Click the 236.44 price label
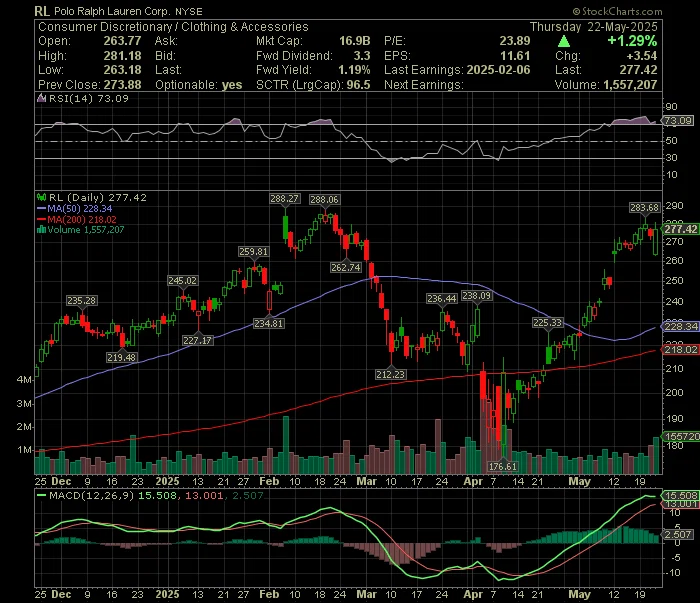The height and width of the screenshot is (603, 700). coord(442,299)
